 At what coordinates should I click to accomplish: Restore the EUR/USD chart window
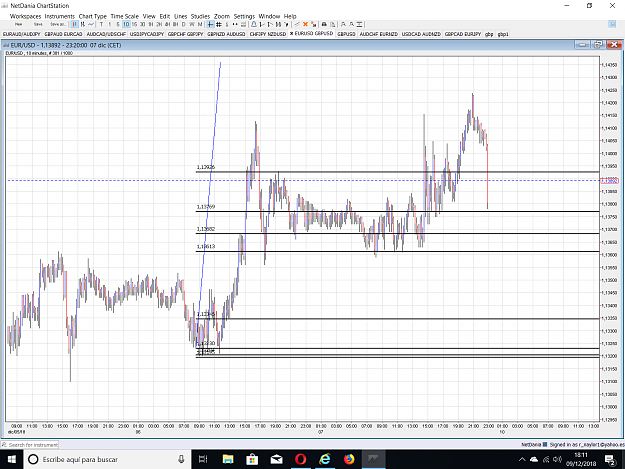[x=598, y=45]
